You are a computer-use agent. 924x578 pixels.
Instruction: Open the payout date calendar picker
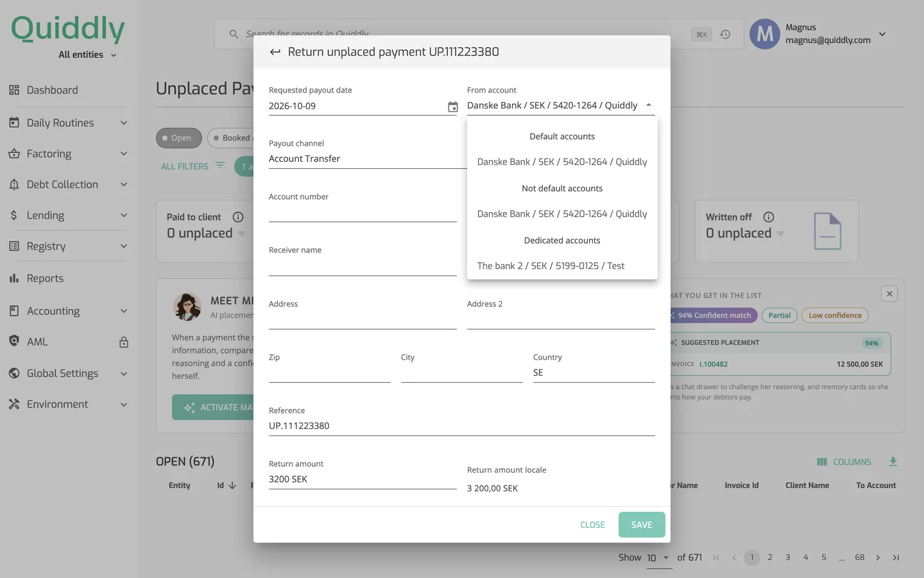(452, 107)
